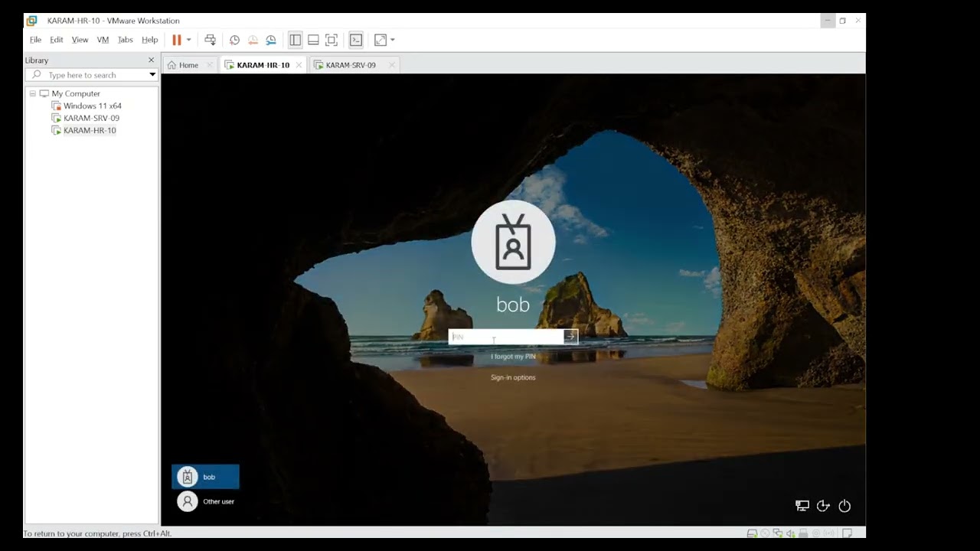
Task: Open the Tabs menu
Action: 125,40
